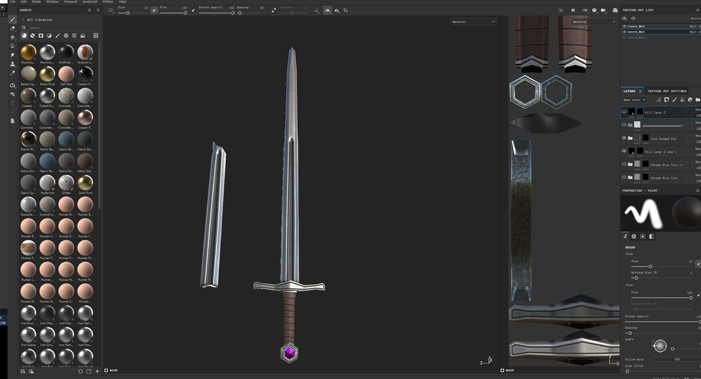Filter assets by alphas icon
This screenshot has height=379, width=701.
click(66, 35)
